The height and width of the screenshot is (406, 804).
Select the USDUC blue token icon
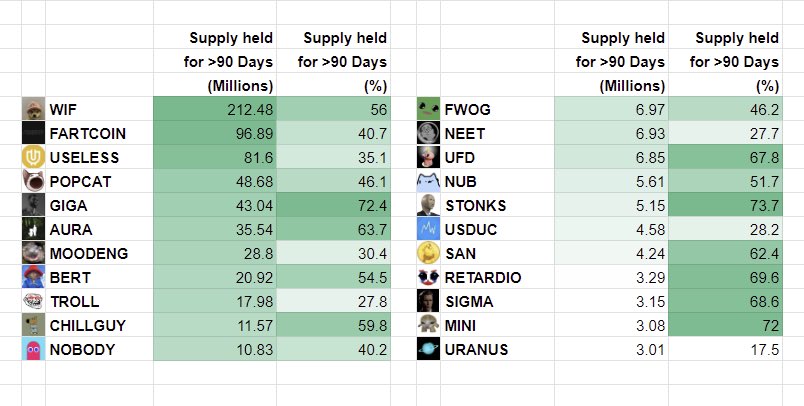pos(429,229)
